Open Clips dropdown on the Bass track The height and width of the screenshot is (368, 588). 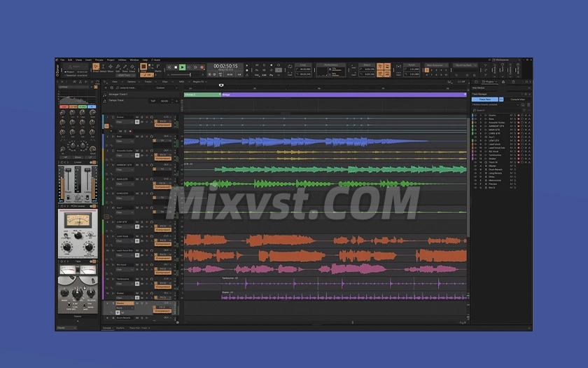point(125,141)
